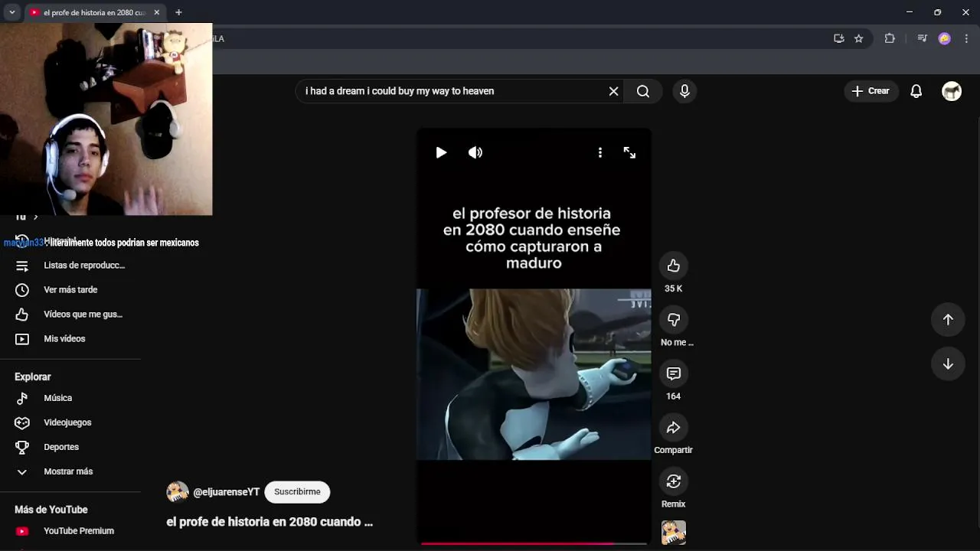The width and height of the screenshot is (980, 551).
Task: Open the three-dot video options menu
Action: 600,152
